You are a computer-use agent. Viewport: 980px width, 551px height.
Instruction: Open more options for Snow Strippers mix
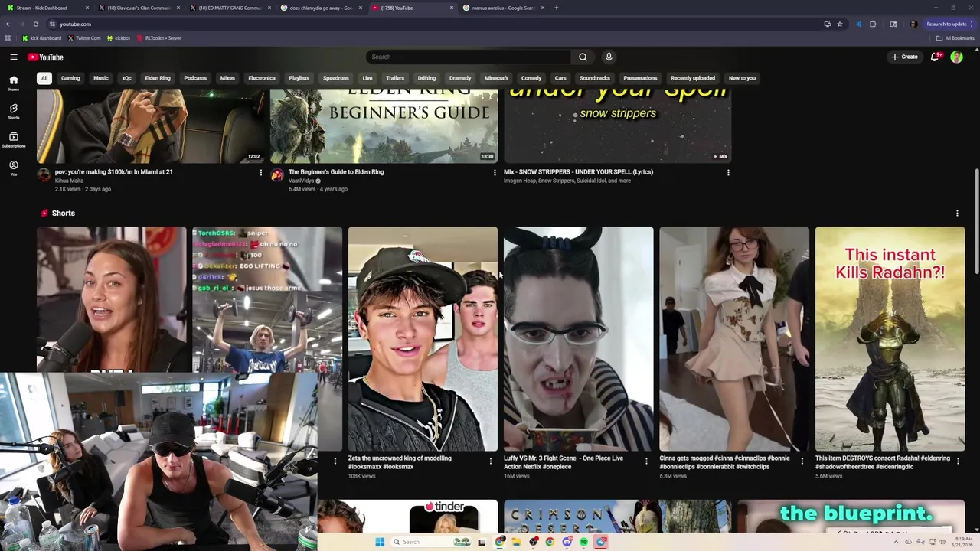point(728,172)
